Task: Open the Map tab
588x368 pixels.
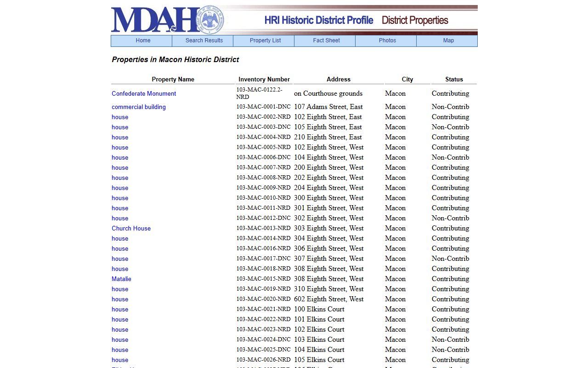Action: pyautogui.click(x=447, y=41)
